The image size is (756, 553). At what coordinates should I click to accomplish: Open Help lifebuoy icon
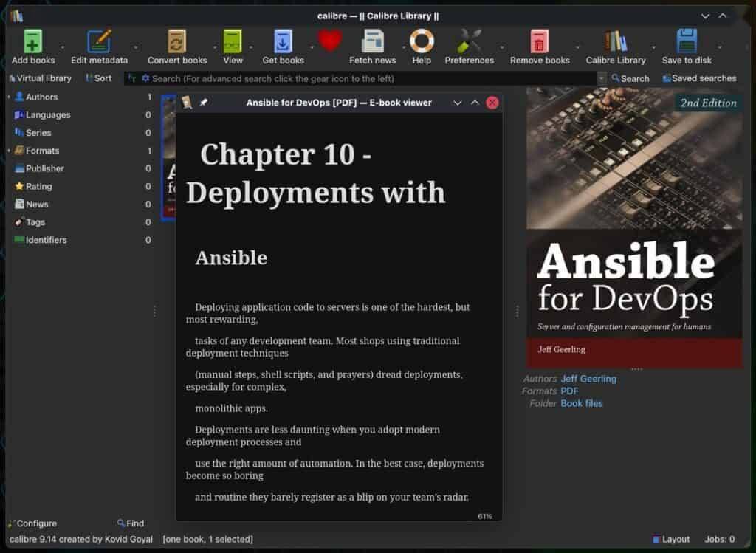422,41
